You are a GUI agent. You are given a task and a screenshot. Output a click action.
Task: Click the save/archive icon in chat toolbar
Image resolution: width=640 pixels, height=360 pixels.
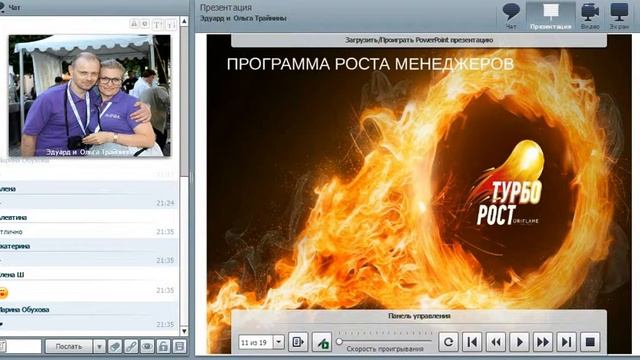[x=179, y=346]
